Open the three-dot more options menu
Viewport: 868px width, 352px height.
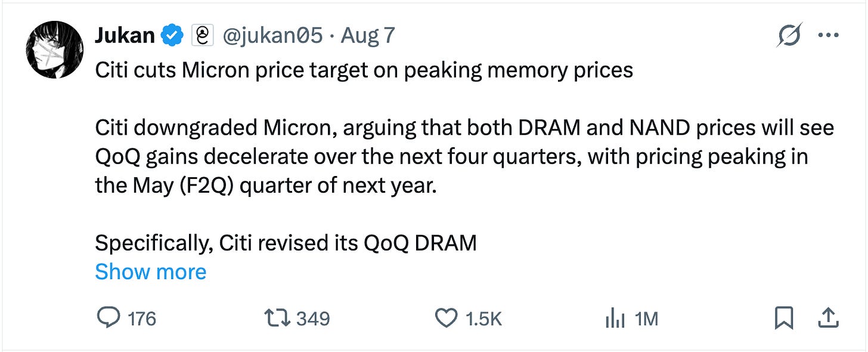point(829,36)
